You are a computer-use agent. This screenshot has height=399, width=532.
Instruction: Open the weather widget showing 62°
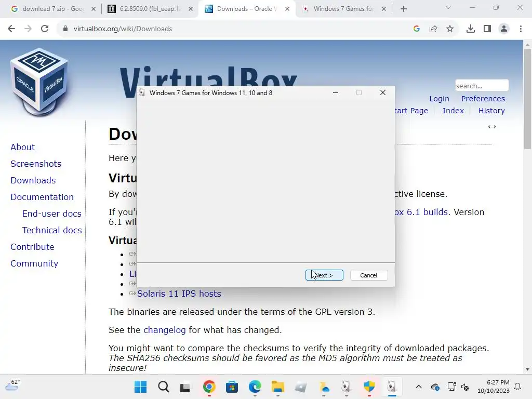click(13, 385)
